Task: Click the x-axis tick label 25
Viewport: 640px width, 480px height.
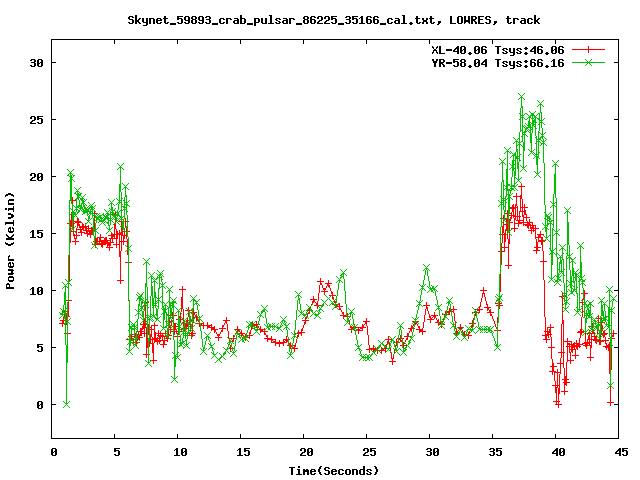Action: click(369, 452)
